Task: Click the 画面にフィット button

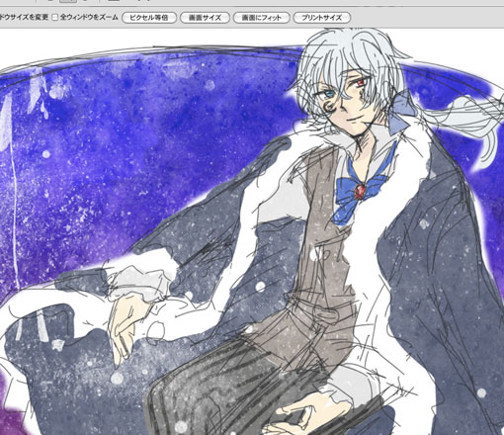Action: (262, 18)
